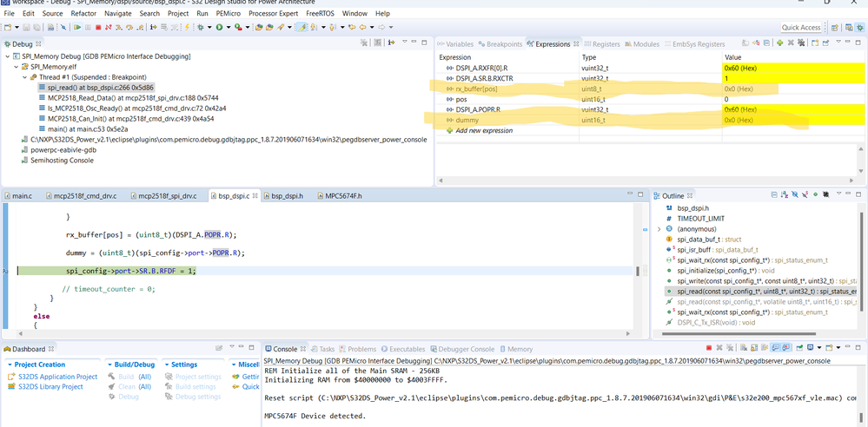Collapse Thread #1 Suspended Breakpoint node
The image size is (868, 427).
tap(25, 77)
